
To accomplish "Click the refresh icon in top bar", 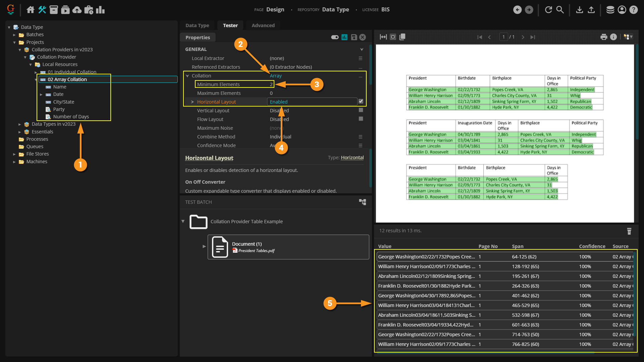I will click(x=548, y=10).
